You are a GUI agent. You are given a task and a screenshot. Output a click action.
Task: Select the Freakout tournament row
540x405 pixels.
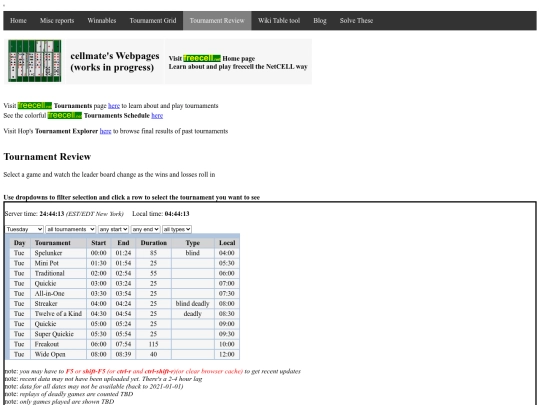tap(124, 344)
